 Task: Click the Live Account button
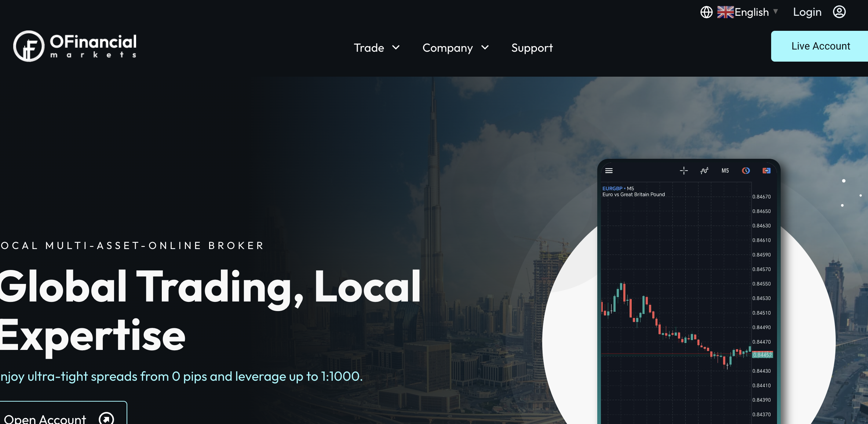(x=820, y=46)
